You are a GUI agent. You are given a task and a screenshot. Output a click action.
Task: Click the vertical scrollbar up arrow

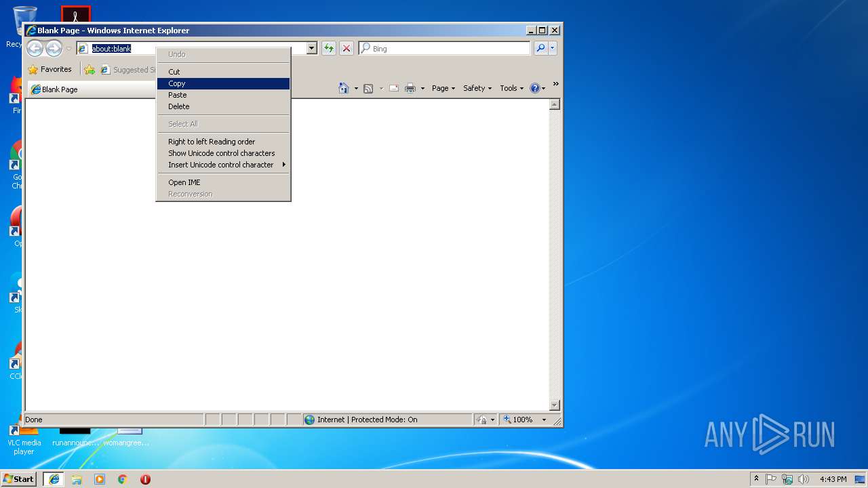(555, 104)
